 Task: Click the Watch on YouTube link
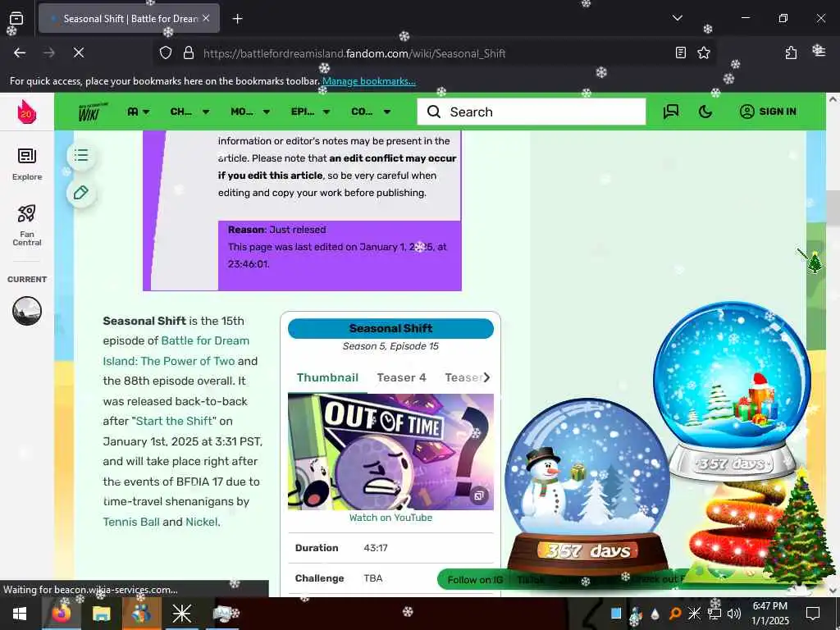(x=390, y=518)
